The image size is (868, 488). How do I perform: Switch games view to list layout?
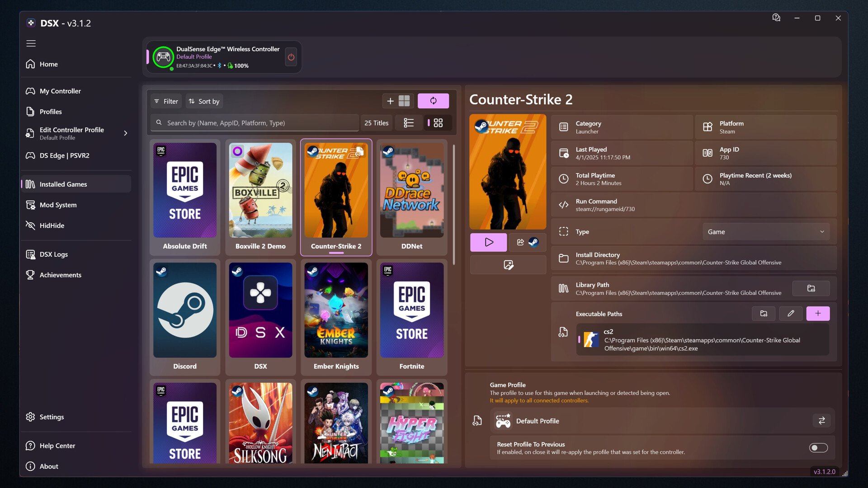pyautogui.click(x=409, y=122)
